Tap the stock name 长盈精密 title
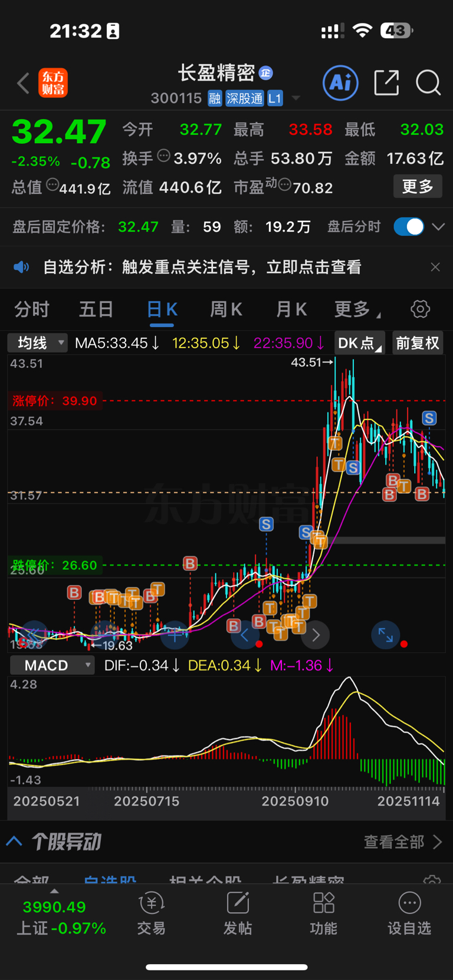This screenshot has height=980, width=453. (x=216, y=72)
